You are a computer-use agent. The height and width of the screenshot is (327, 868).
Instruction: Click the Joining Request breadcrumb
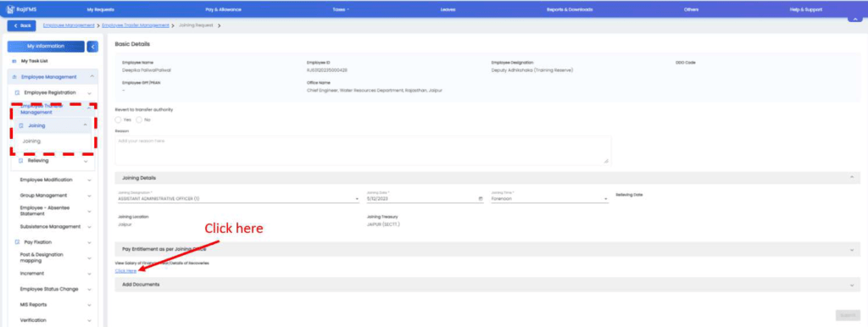click(197, 25)
